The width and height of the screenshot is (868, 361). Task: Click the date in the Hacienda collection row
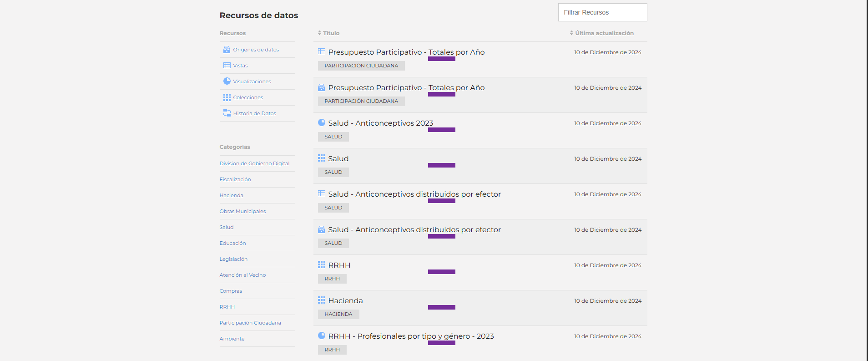click(x=608, y=301)
